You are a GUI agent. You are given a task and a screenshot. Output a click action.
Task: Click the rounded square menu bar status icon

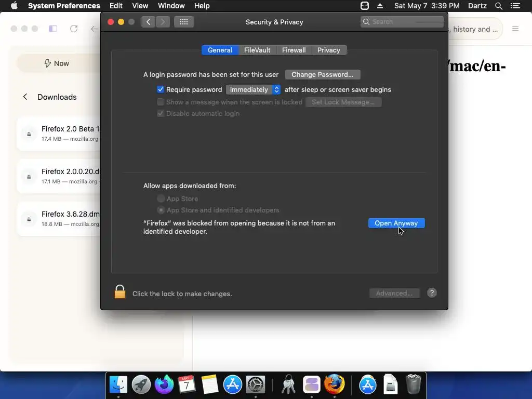pos(365,6)
